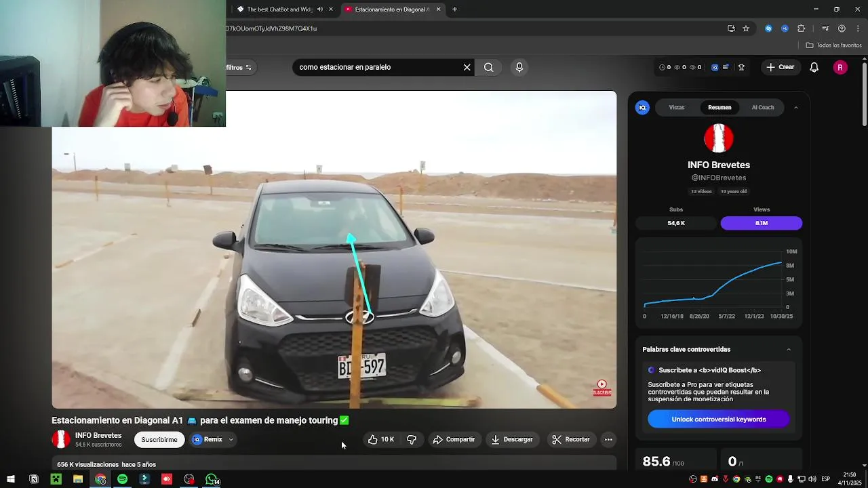Open the vidIQ list icon in header
Viewport: 868px width, 488px height.
click(726, 67)
